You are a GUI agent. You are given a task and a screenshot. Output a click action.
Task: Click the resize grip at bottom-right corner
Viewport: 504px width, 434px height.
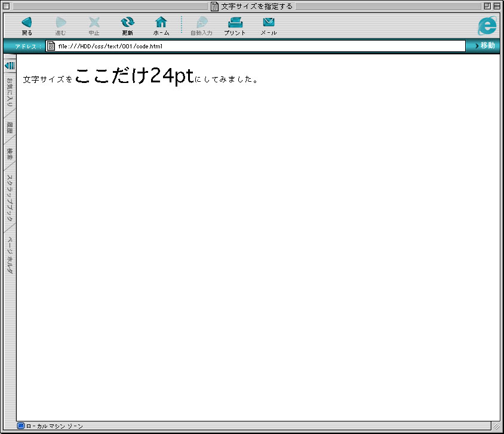[x=496, y=426]
